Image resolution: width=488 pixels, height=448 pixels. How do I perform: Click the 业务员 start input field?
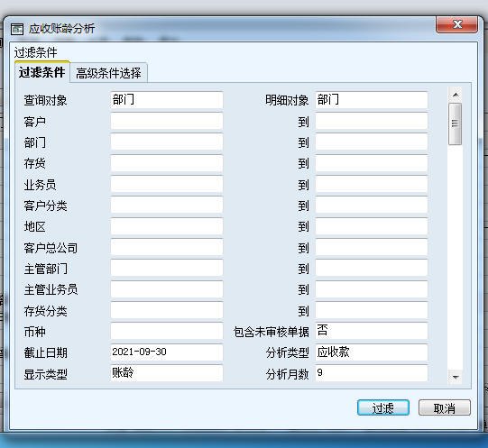(167, 184)
